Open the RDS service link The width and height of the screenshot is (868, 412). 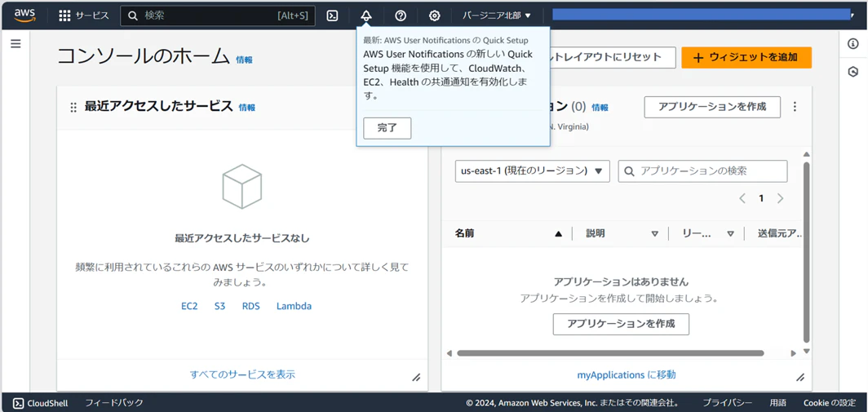(x=250, y=306)
